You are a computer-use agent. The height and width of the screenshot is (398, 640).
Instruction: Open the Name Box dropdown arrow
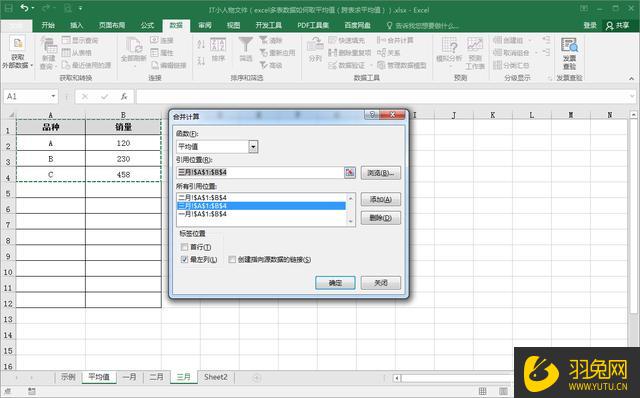point(53,96)
